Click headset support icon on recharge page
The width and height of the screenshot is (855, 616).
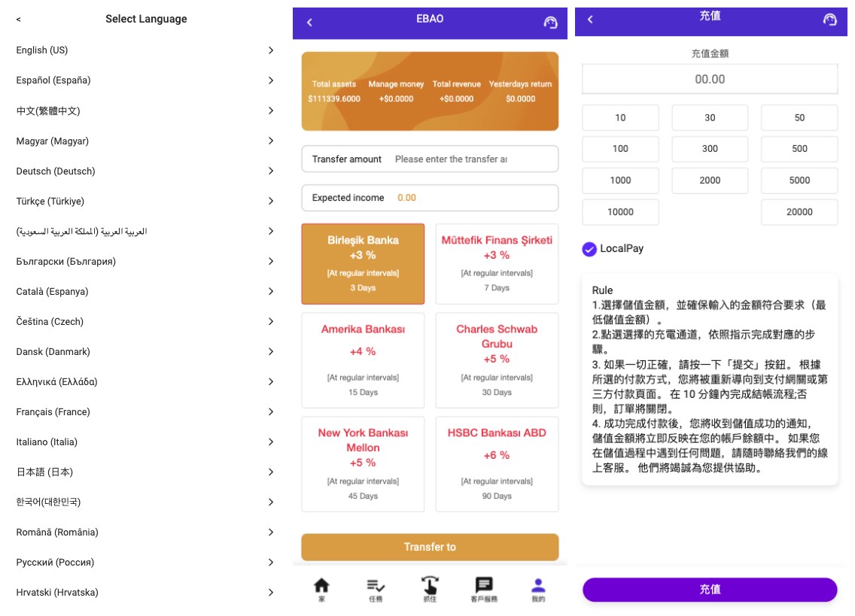pos(830,20)
